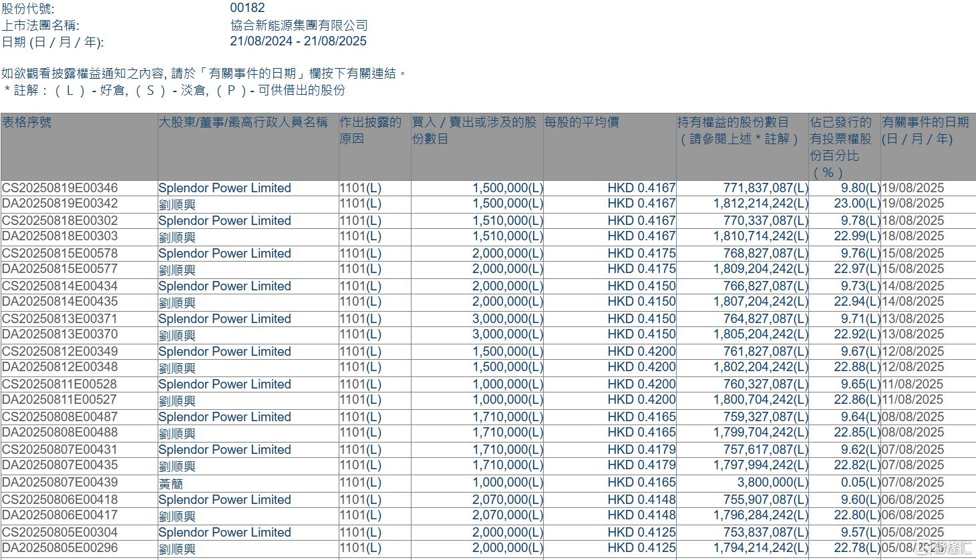Click share amount 3,000,000(L) in row CS20250813E00371
The image size is (976, 560).
pyautogui.click(x=508, y=319)
